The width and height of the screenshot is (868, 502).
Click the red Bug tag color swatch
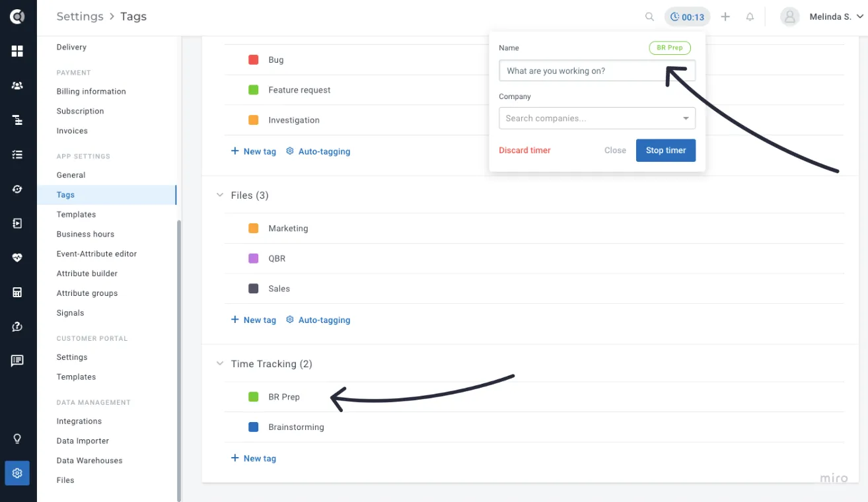click(x=253, y=59)
